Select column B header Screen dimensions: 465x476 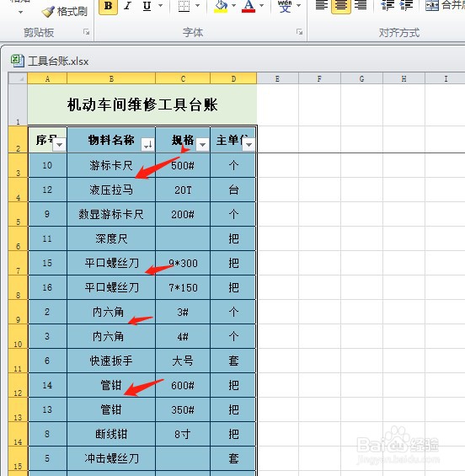tap(111, 78)
